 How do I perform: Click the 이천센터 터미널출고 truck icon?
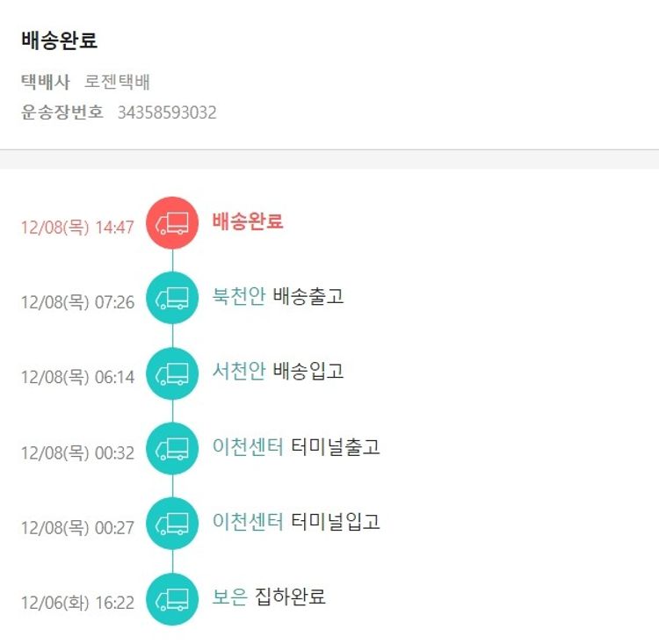coord(172,448)
